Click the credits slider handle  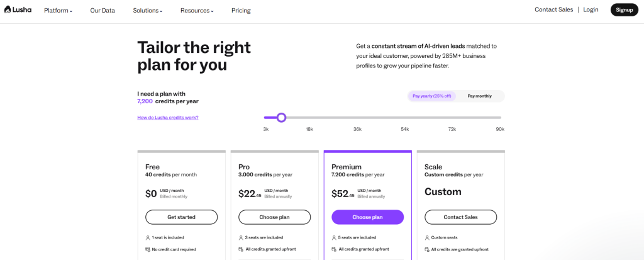click(281, 117)
